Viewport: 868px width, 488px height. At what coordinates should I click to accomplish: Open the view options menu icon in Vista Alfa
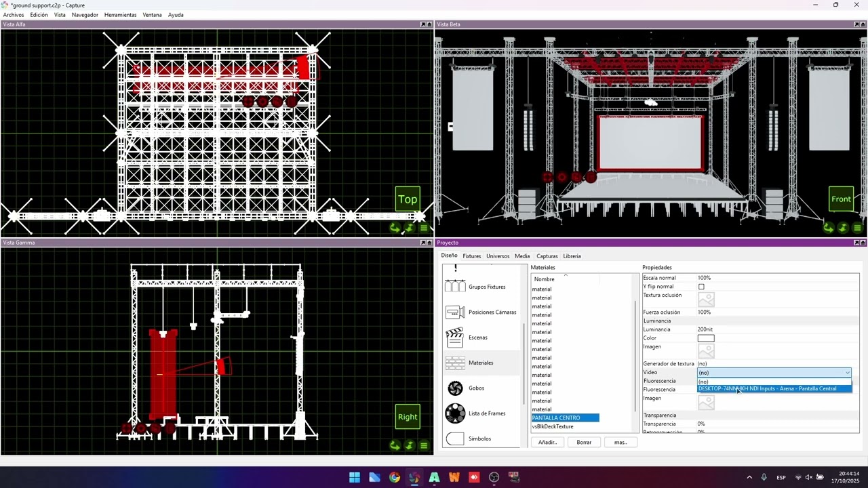[x=424, y=228]
